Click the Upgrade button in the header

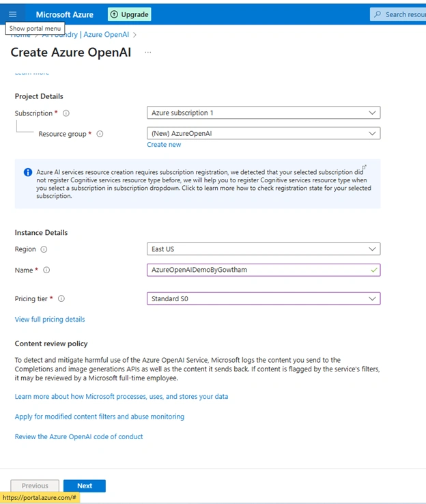click(x=130, y=14)
